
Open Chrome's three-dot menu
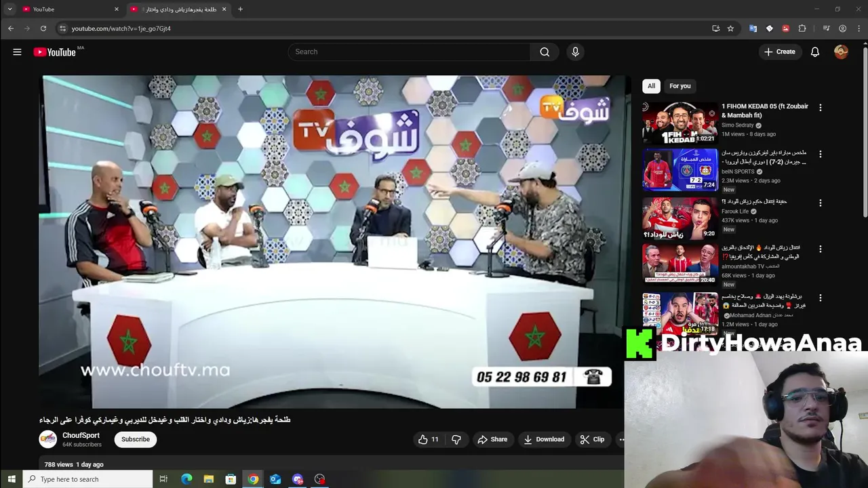[858, 28]
